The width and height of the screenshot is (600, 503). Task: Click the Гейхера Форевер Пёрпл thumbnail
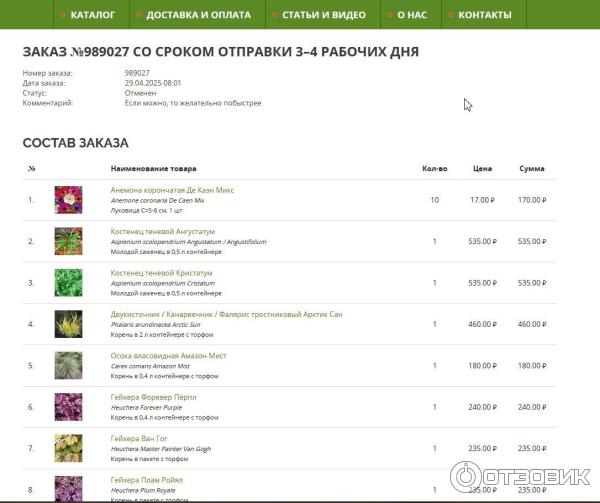68,407
